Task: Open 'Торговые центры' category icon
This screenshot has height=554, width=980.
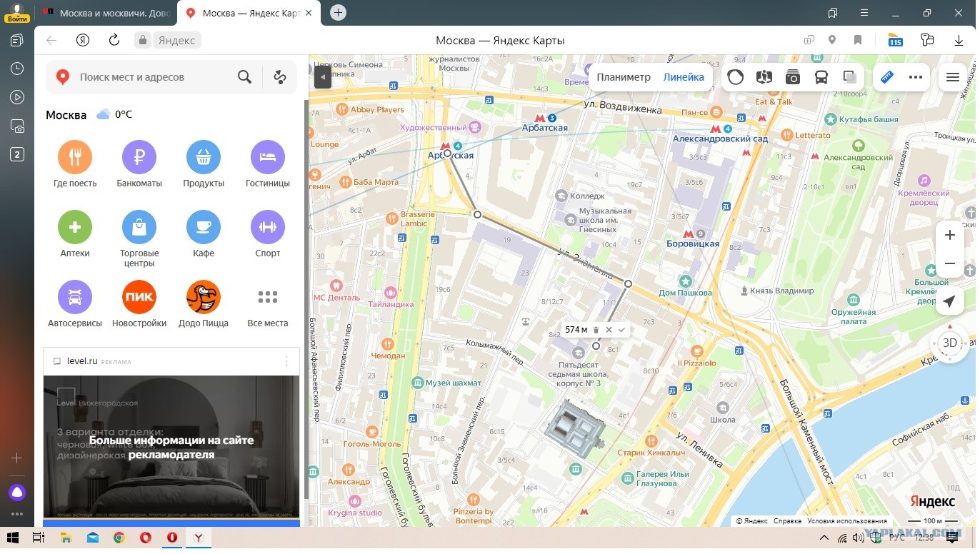Action: tap(139, 228)
